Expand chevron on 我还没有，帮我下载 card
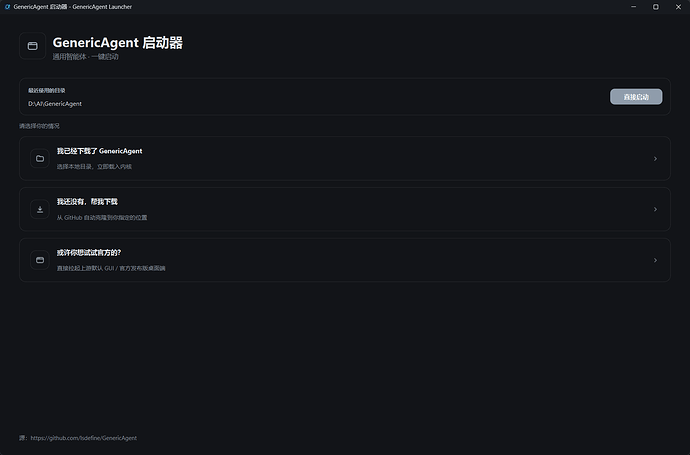Screen dimensions: 690x455 pyautogui.click(x=655, y=209)
